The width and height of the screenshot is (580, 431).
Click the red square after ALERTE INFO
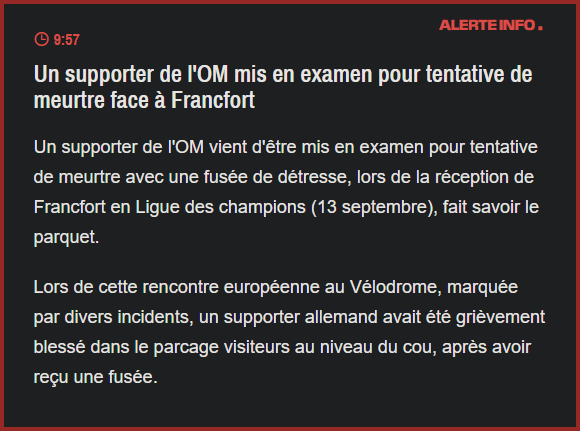540,28
